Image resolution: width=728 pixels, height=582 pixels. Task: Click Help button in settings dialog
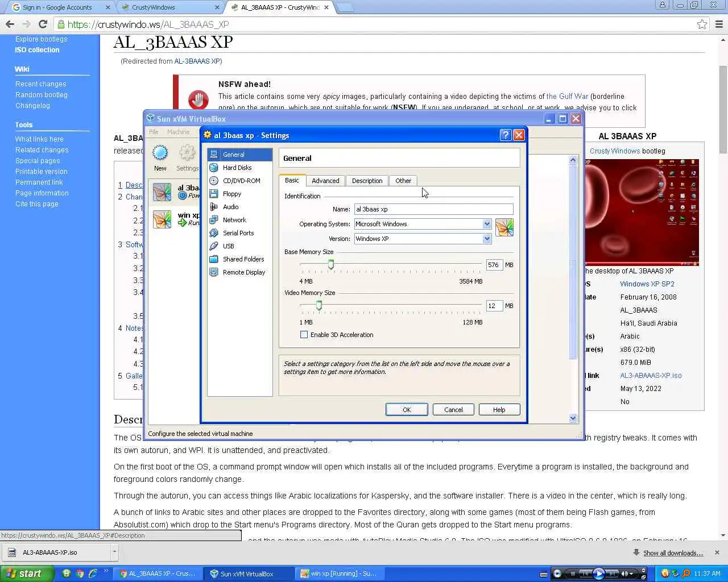pos(499,410)
